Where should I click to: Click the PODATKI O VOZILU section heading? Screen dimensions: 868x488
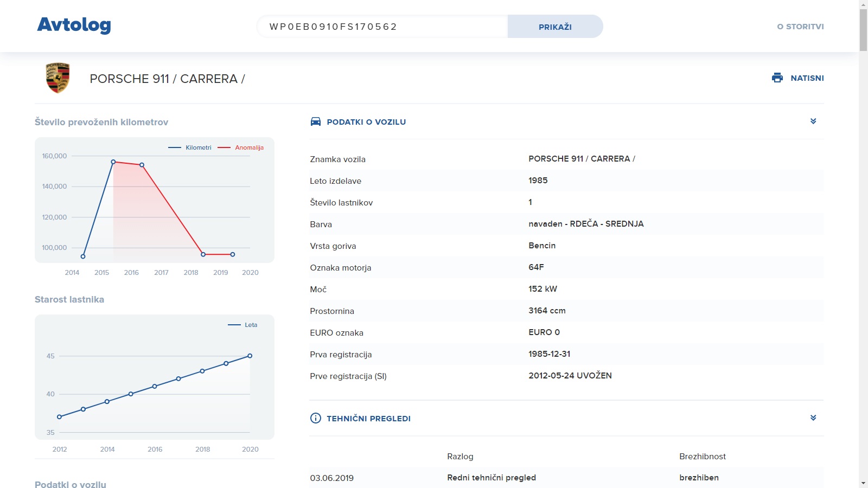366,122
